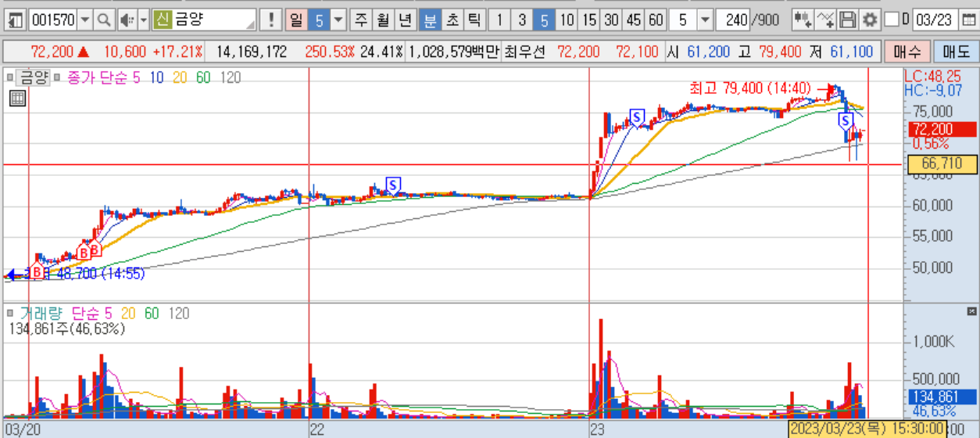The height and width of the screenshot is (438, 980).
Task: Choose the 3 minute interval tab
Action: click(x=523, y=20)
